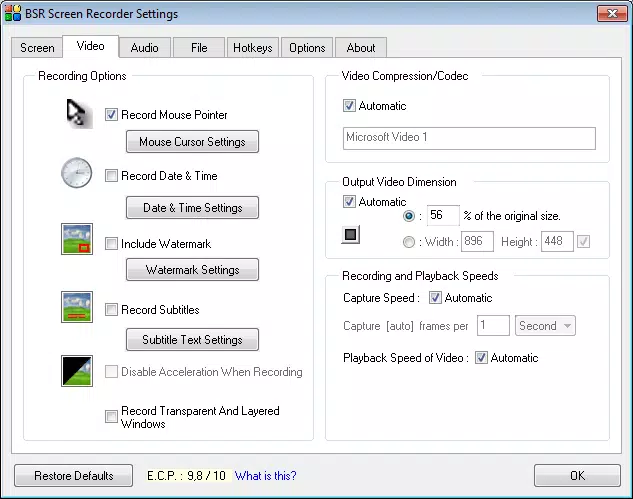Open Subtitle Text Settings
Viewport: 633px width, 499px height.
click(x=192, y=340)
